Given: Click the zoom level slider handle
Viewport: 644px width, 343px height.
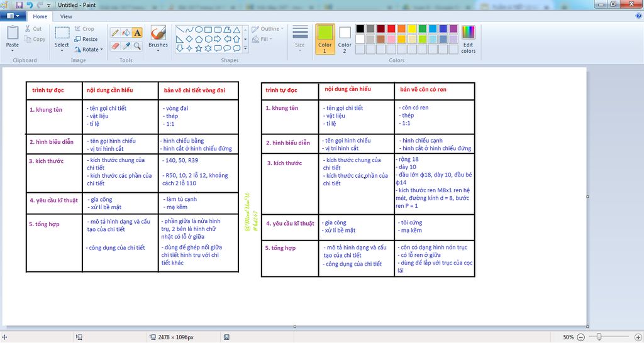Looking at the screenshot, I should pos(599,337).
